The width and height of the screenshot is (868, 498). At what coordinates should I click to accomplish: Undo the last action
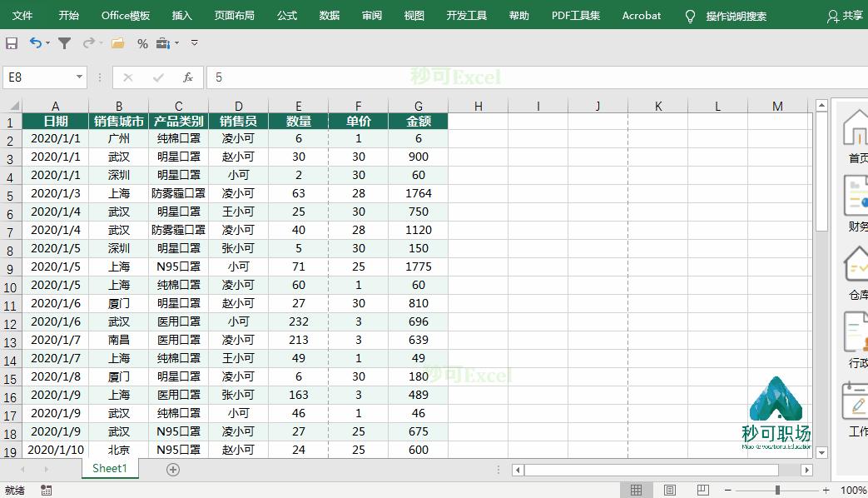coord(36,43)
